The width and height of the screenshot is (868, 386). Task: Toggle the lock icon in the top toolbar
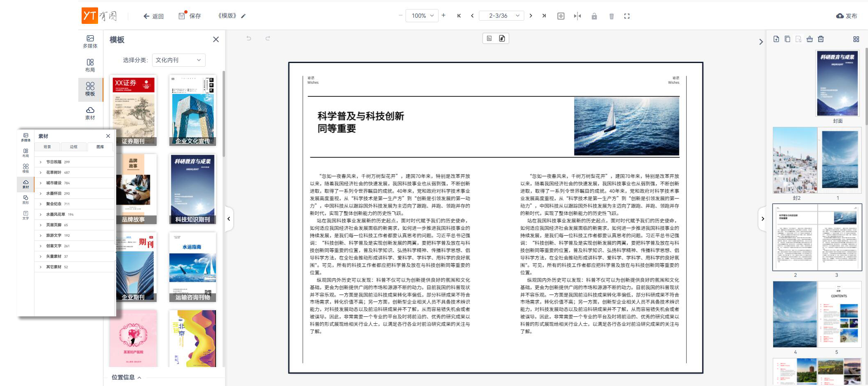tap(594, 16)
